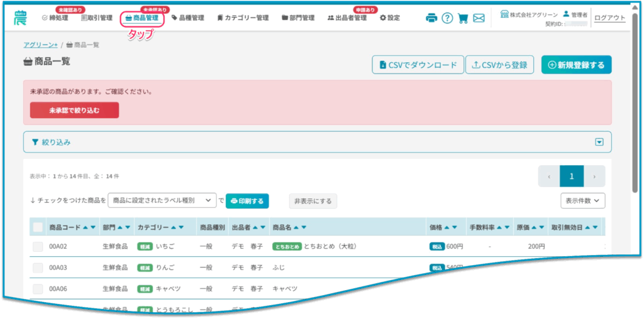Expand the 絞り込み filter panel
644x319 pixels.
point(599,143)
